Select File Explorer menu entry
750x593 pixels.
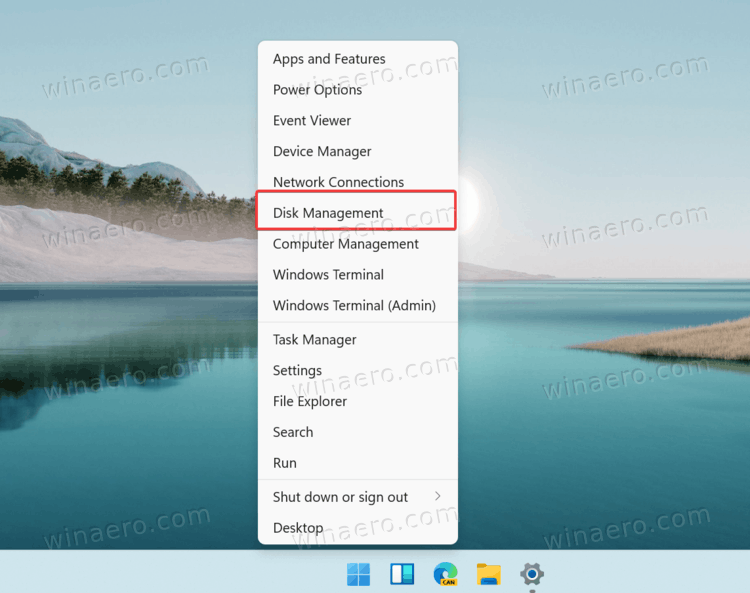358,401
